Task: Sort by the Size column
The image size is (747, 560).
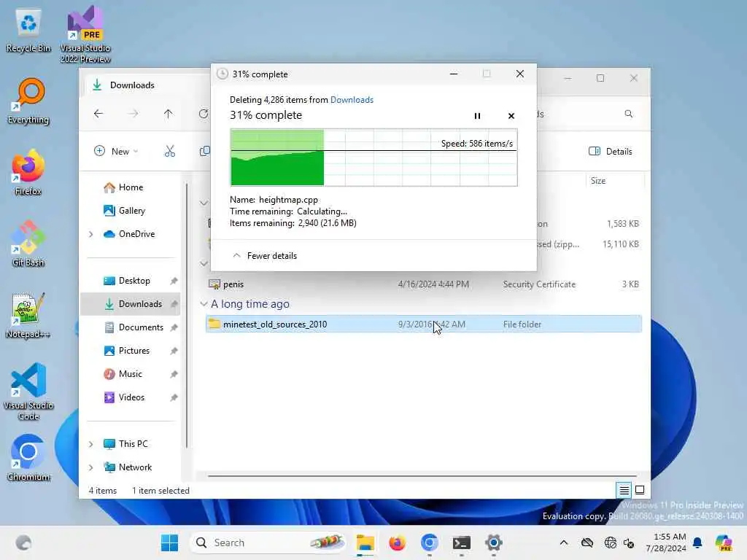Action: tap(614, 181)
